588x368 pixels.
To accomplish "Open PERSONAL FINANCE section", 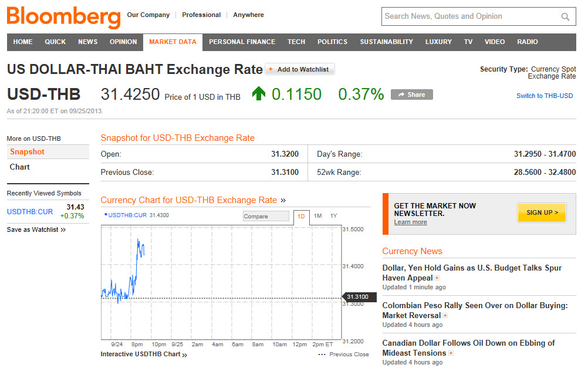I will coord(242,42).
